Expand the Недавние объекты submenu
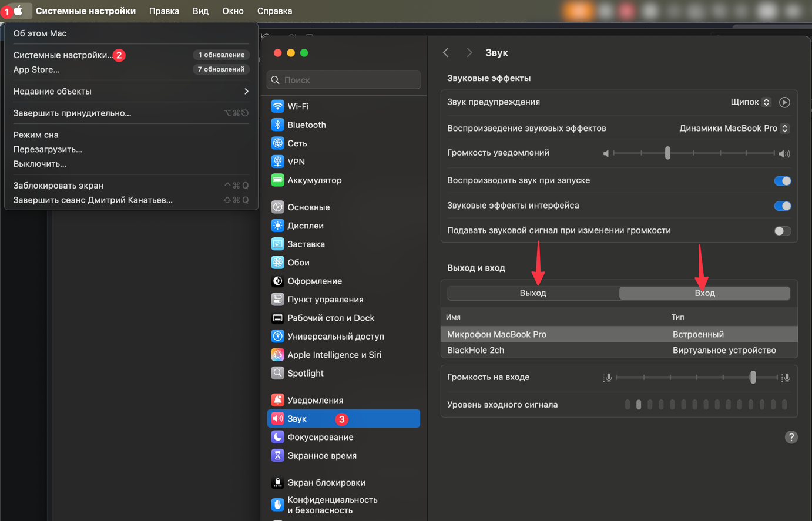The width and height of the screenshot is (812, 521). pos(131,91)
